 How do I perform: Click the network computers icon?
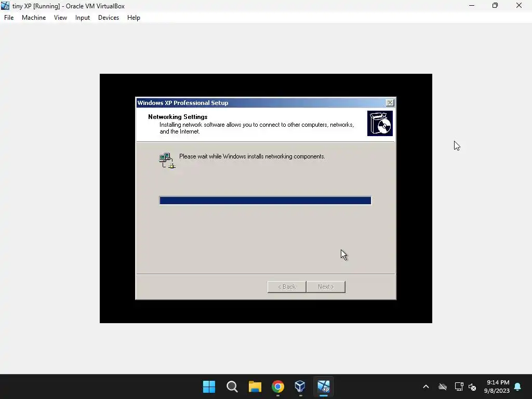tap(167, 161)
